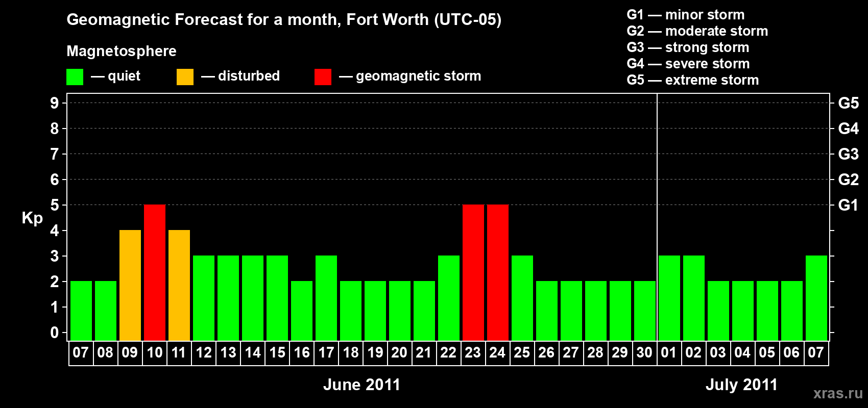Click the green quiet legend swatch
This screenshot has height=408, width=868.
pos(75,77)
